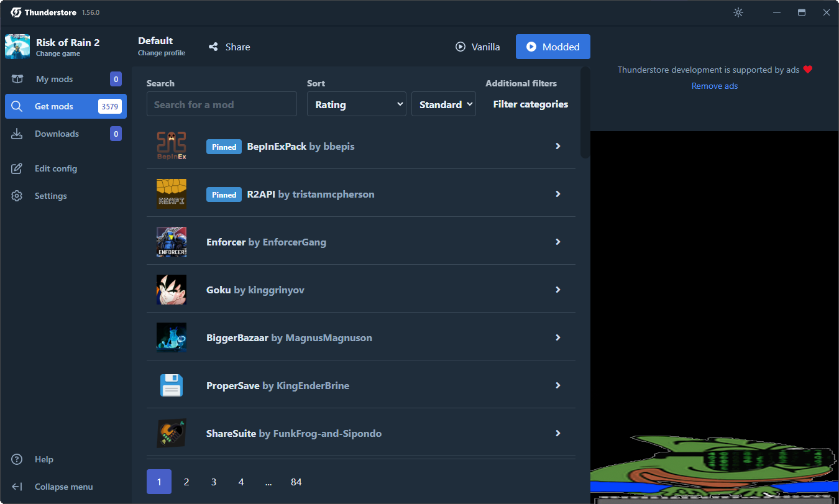Image resolution: width=839 pixels, height=504 pixels.
Task: Click the ProperSave by KingEnderBrine title
Action: click(x=278, y=385)
